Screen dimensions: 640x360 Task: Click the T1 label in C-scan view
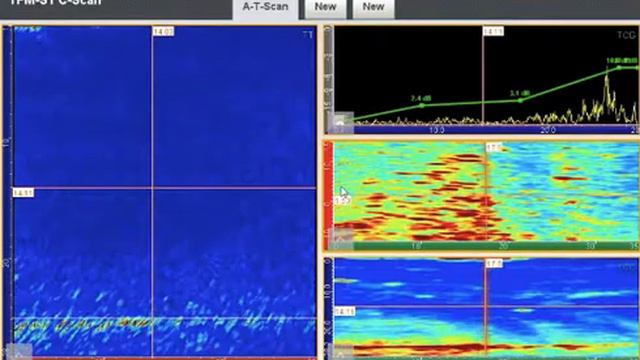308,35
